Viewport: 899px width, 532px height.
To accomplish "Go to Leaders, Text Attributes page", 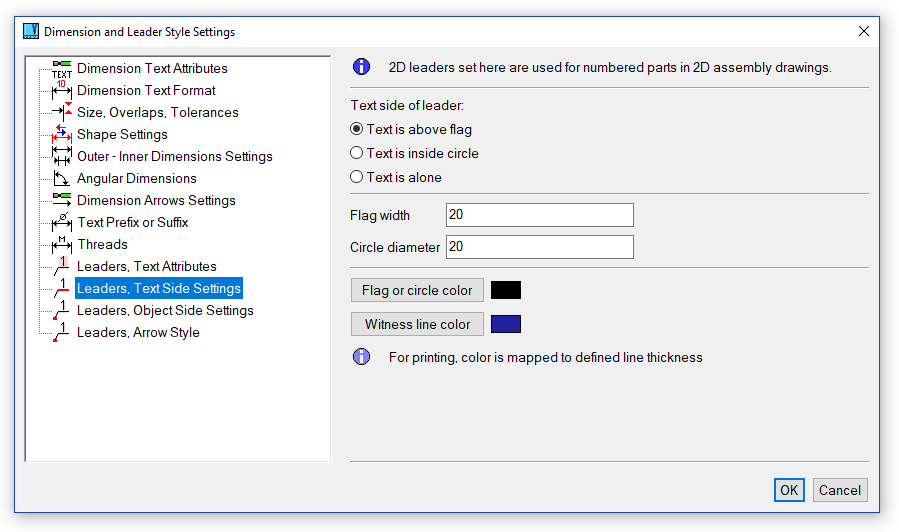I will pyautogui.click(x=146, y=267).
